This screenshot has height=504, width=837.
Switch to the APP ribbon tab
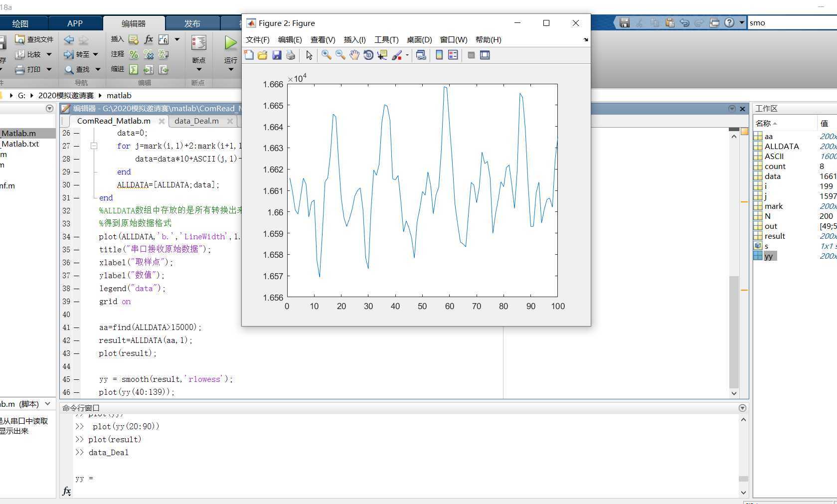(x=75, y=23)
